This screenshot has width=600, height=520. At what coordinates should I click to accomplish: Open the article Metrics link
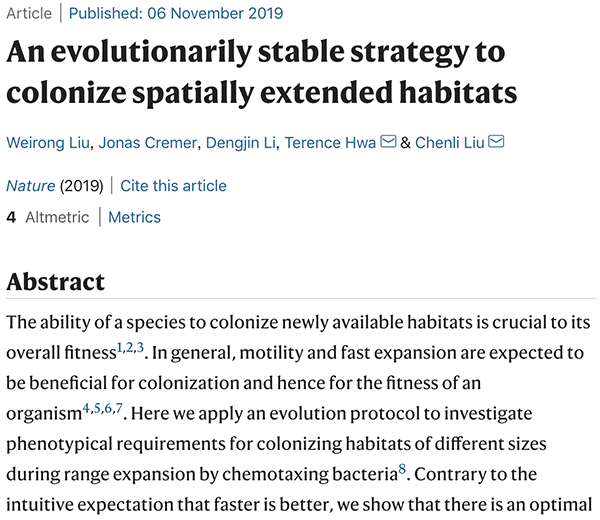point(134,217)
